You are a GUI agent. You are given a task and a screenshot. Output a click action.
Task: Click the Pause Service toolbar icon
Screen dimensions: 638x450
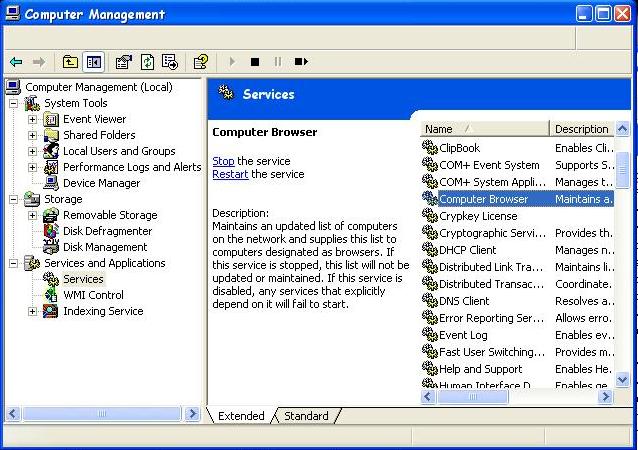278,62
